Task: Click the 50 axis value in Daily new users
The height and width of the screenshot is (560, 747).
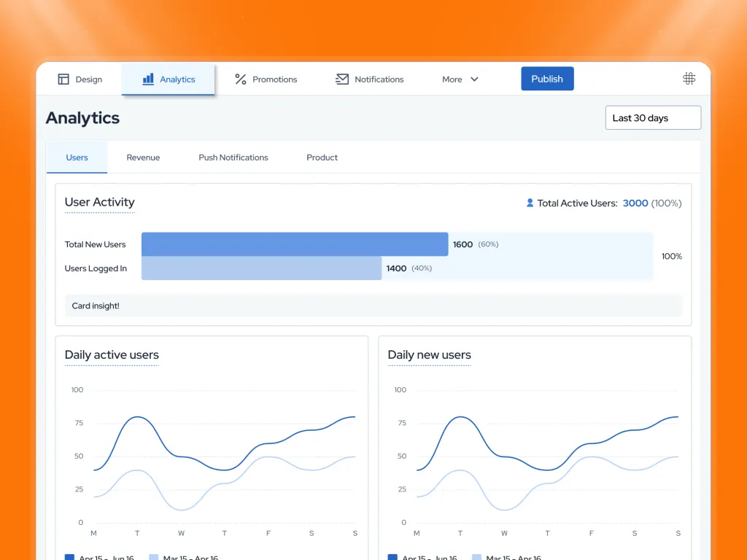Action: pos(402,456)
